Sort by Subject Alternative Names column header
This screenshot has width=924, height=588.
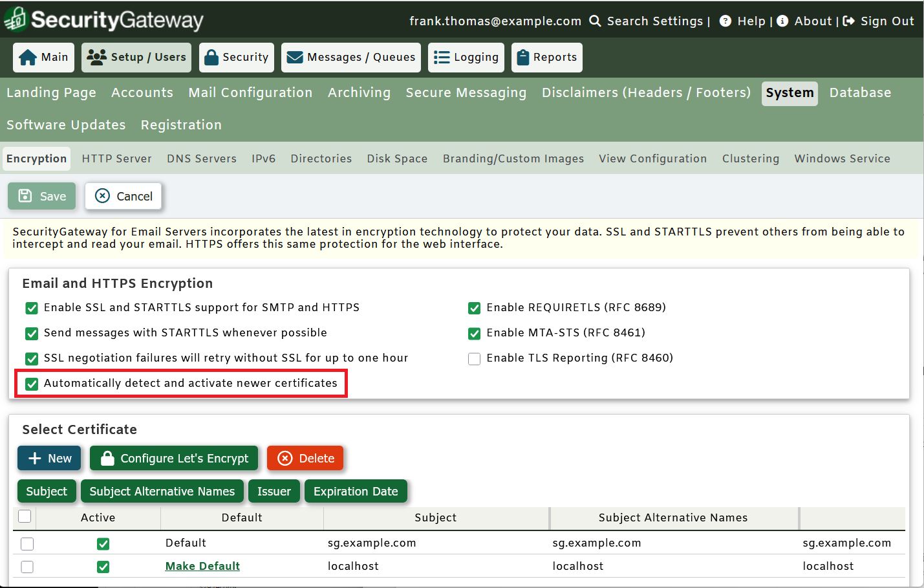pyautogui.click(x=673, y=517)
